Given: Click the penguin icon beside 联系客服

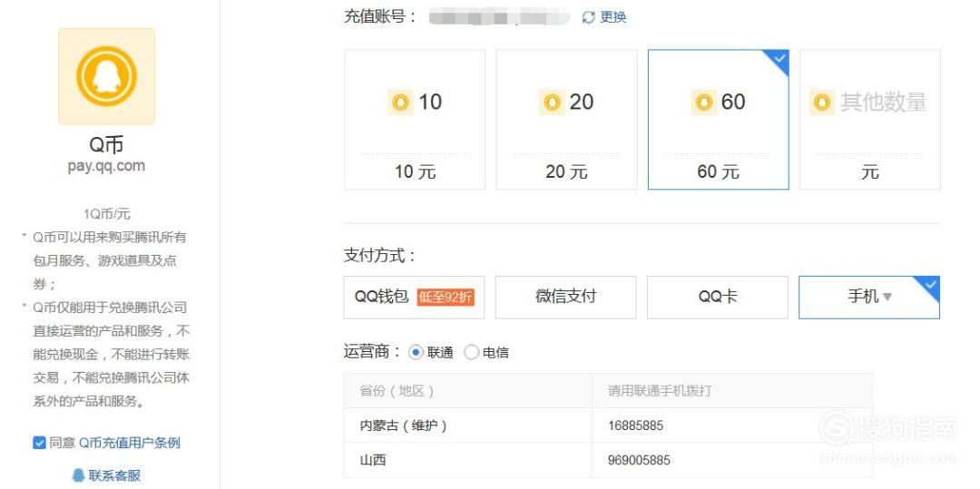Looking at the screenshot, I should [78, 475].
